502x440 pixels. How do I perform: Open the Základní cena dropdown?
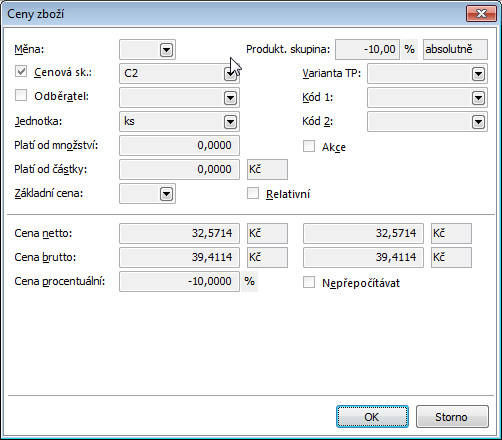pyautogui.click(x=166, y=194)
